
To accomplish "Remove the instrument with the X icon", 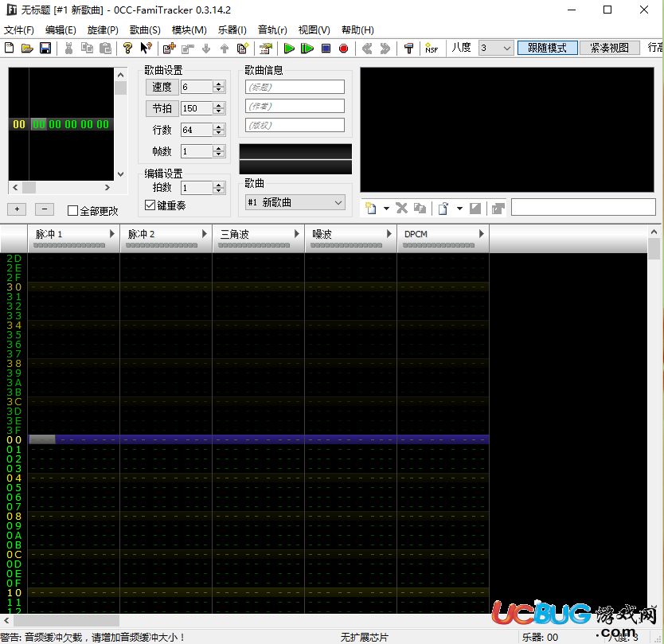I will [x=401, y=208].
